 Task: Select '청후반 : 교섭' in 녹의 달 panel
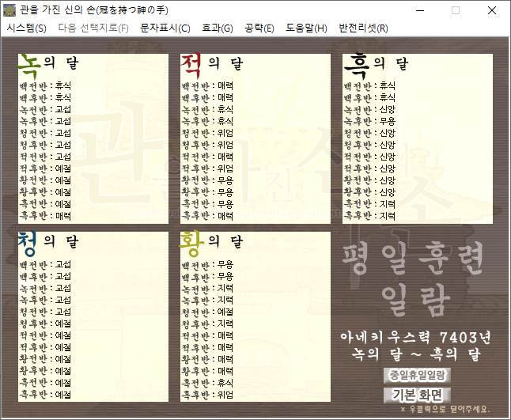[x=45, y=145]
